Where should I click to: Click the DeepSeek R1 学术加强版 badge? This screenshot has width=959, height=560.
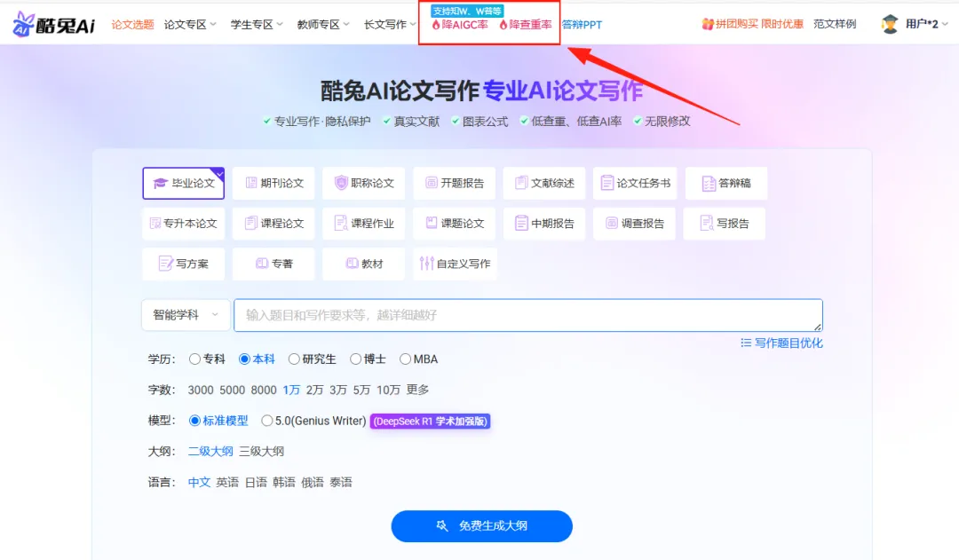click(x=430, y=422)
